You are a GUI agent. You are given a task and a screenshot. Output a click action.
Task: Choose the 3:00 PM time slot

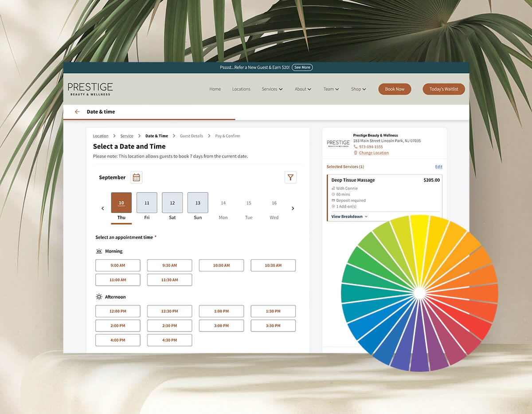221,326
